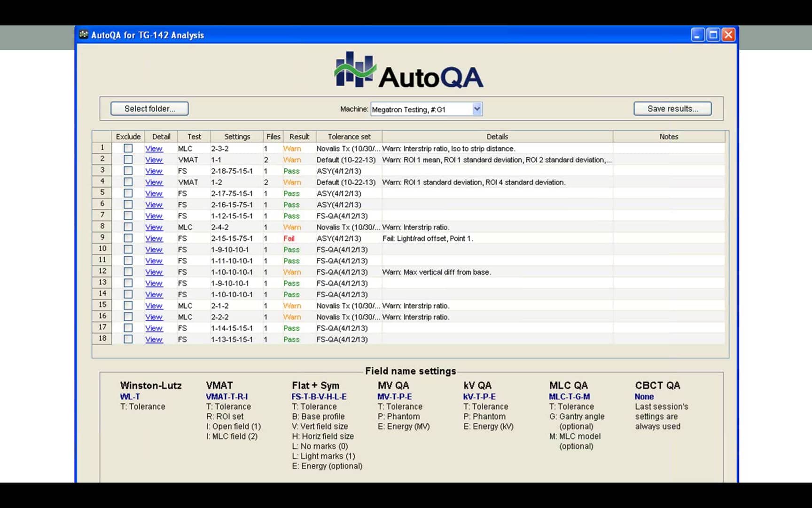Open View details for row 2 VMAT test

(x=154, y=159)
